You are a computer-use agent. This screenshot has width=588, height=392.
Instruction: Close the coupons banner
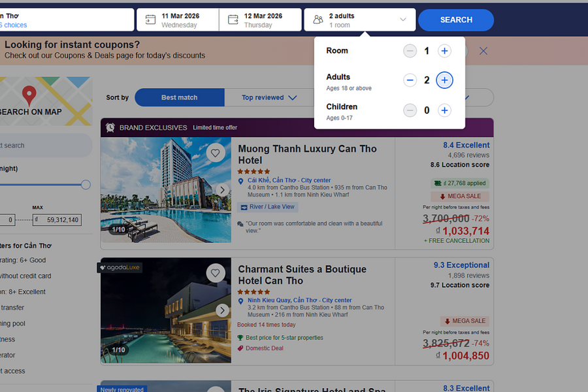(483, 51)
